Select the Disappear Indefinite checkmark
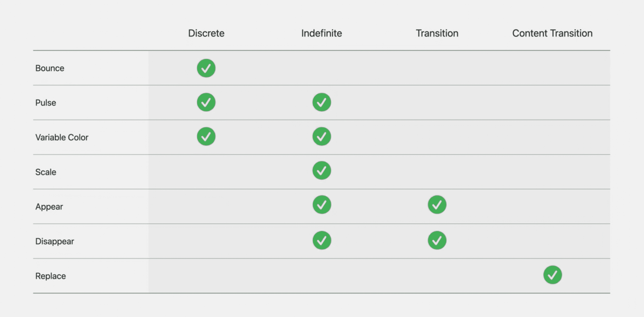The height and width of the screenshot is (317, 644). click(x=322, y=240)
